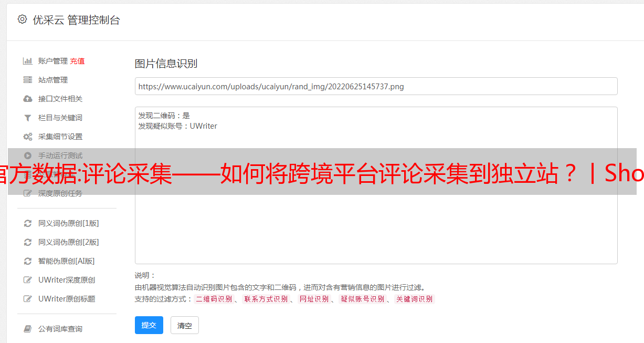Click the filter icon for 栏目与关键词
The width and height of the screenshot is (644, 343).
point(28,118)
